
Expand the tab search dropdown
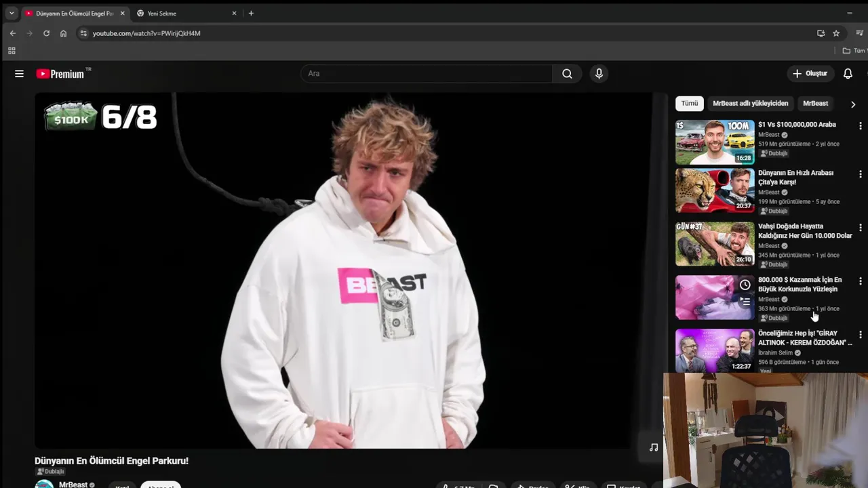click(12, 13)
